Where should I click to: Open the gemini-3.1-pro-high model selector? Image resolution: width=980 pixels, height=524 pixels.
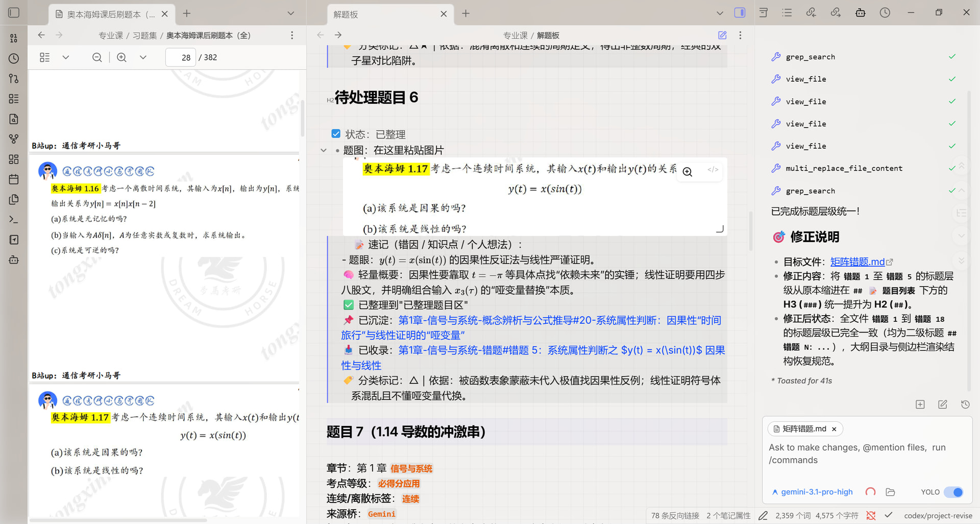click(x=812, y=492)
